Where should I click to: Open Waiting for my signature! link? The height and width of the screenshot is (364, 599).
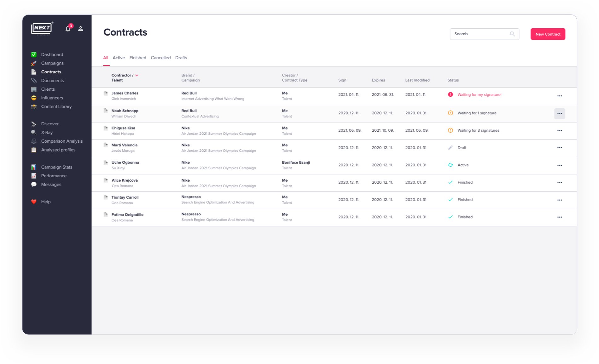click(x=479, y=94)
